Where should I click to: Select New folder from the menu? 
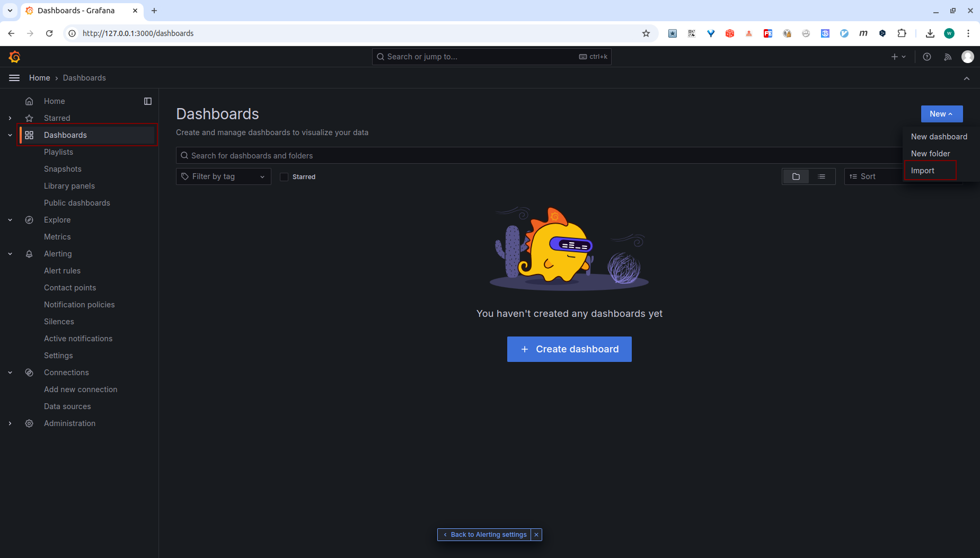pyautogui.click(x=931, y=154)
